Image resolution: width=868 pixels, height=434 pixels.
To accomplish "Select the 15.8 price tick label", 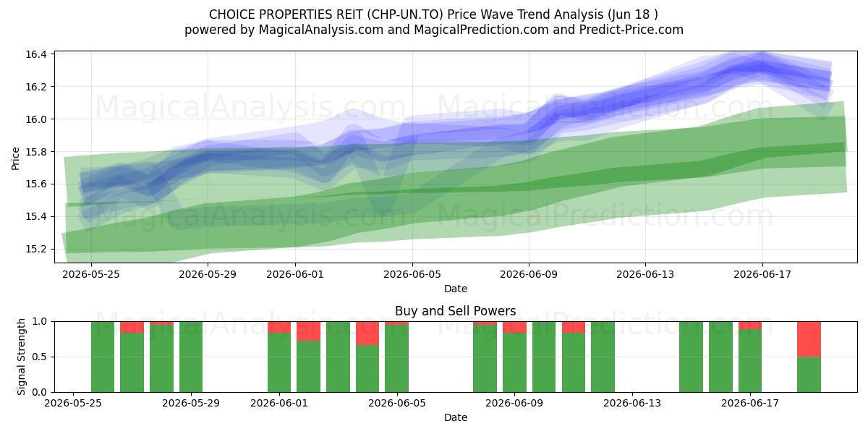I will 38,152.
